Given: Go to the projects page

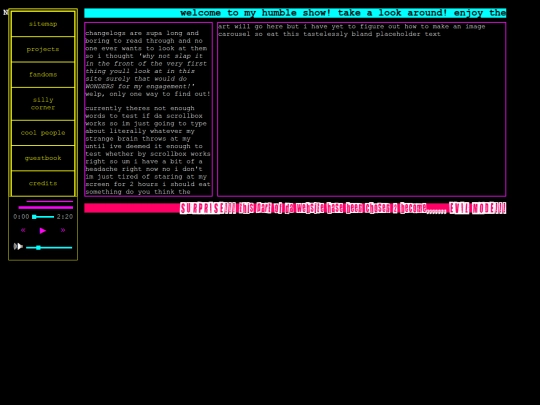Looking at the screenshot, I should tap(43, 49).
